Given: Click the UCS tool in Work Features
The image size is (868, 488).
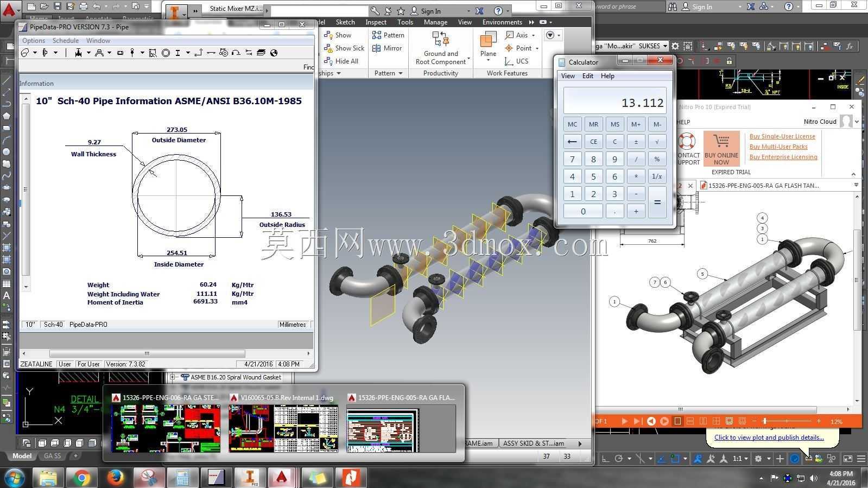Looking at the screenshot, I should 516,61.
